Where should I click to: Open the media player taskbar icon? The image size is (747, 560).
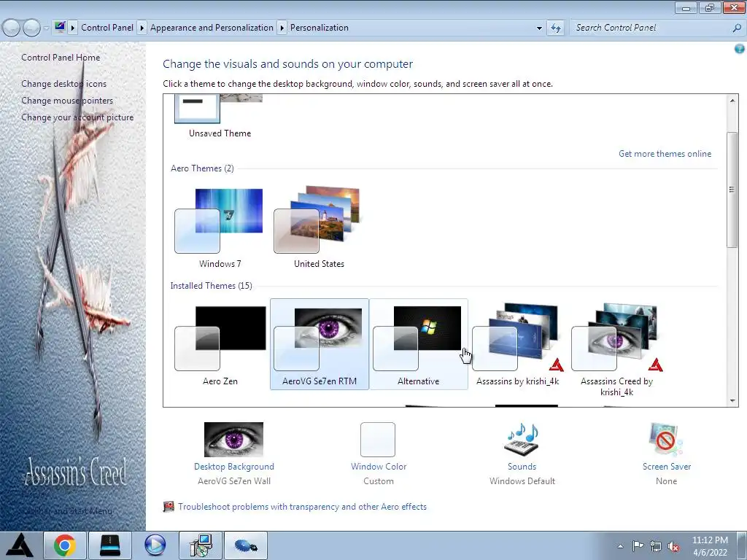click(x=155, y=545)
